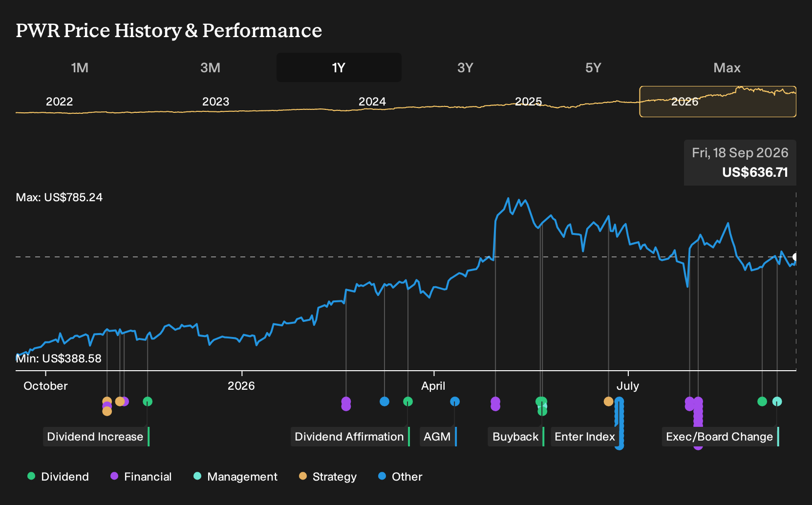Toggle the Dividend legend filter

tap(58, 477)
